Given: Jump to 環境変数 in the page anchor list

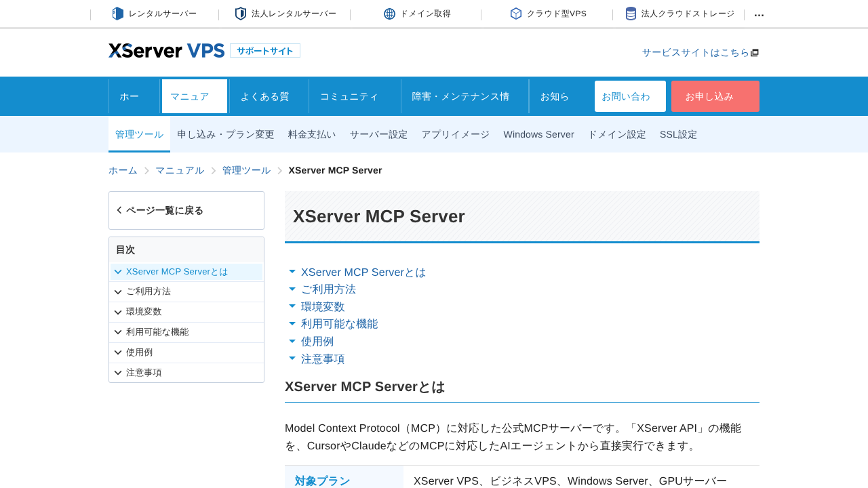Looking at the screenshot, I should coord(323,306).
